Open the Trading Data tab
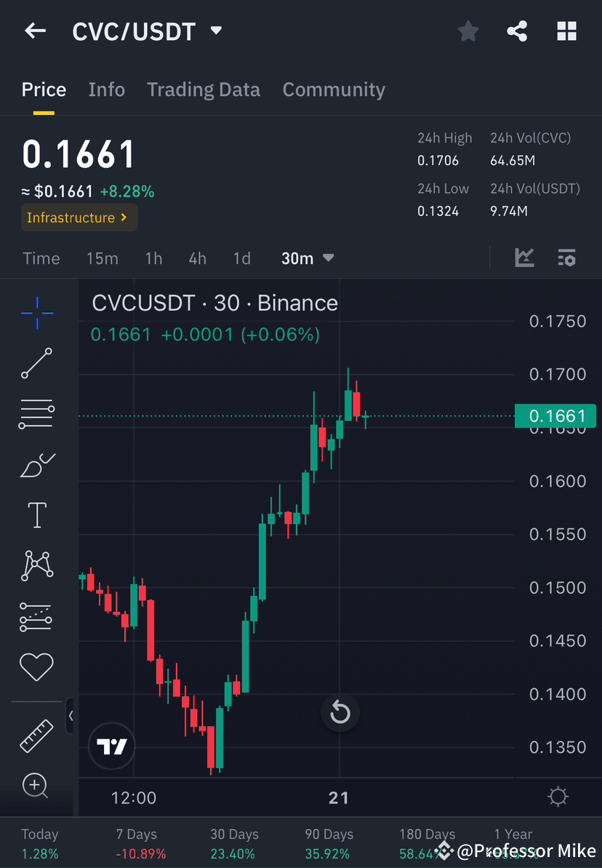Viewport: 602px width, 868px height. coord(204,89)
